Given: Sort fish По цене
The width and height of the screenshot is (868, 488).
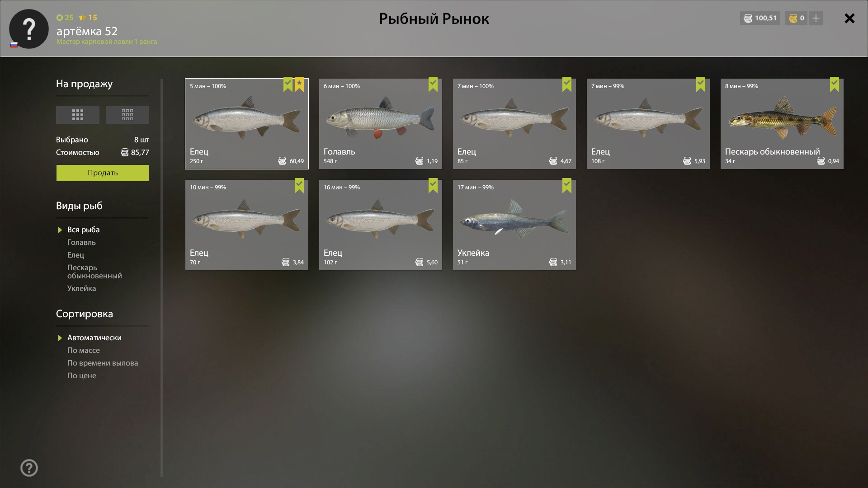Looking at the screenshot, I should pos(82,375).
